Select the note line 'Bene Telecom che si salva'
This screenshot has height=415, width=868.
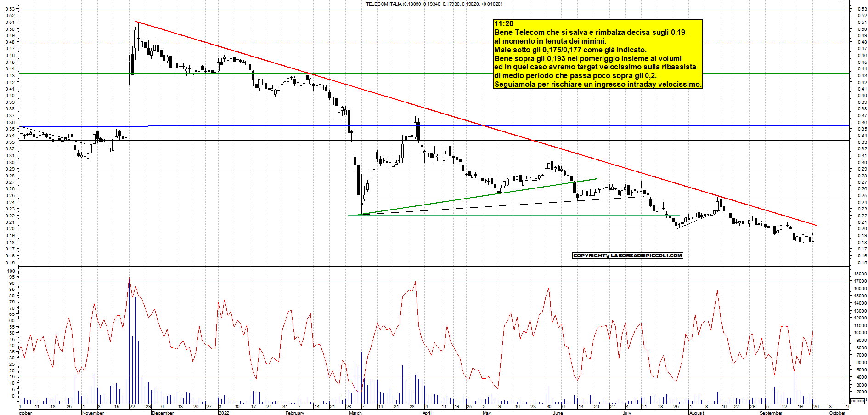pos(590,33)
